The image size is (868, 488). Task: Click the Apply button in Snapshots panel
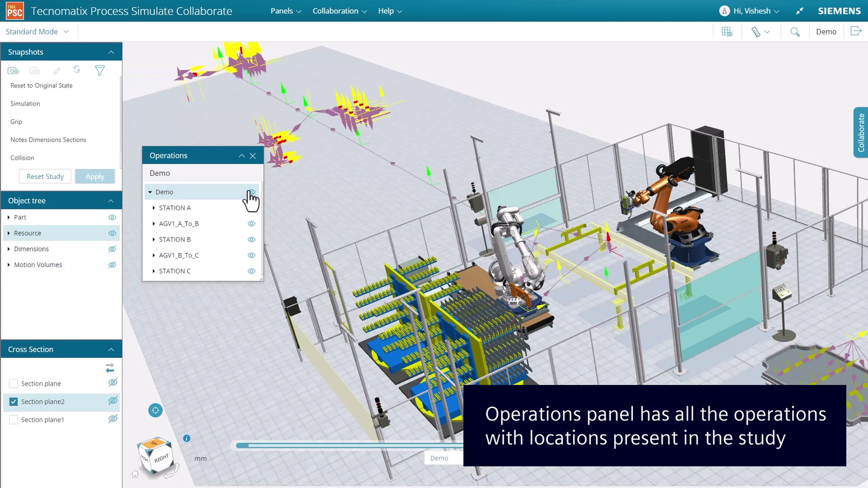[95, 176]
